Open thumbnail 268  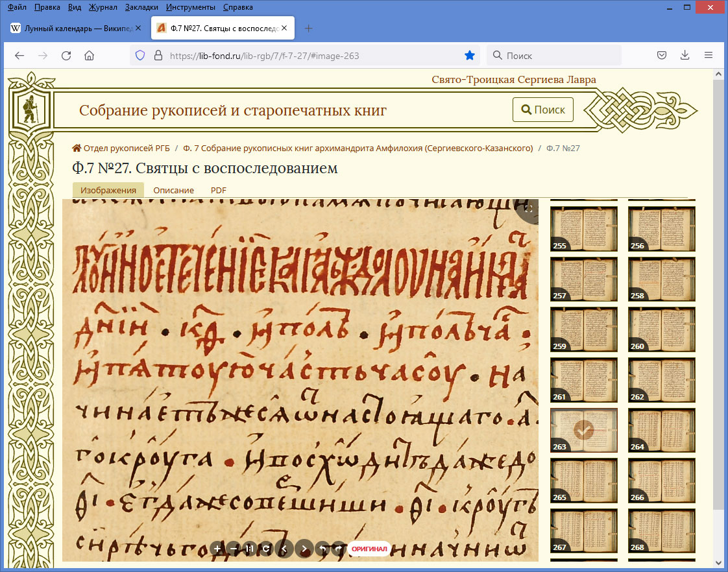pyautogui.click(x=662, y=530)
